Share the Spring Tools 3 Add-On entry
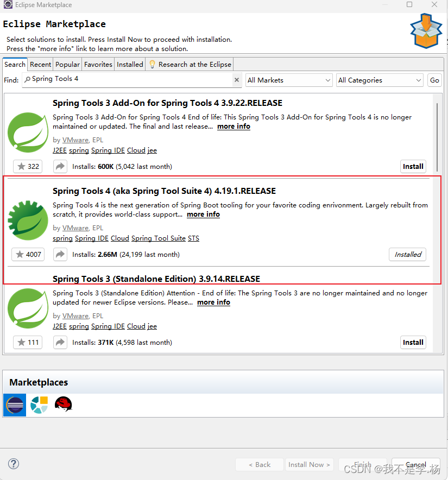Image resolution: width=448 pixels, height=480 pixels. (x=60, y=167)
